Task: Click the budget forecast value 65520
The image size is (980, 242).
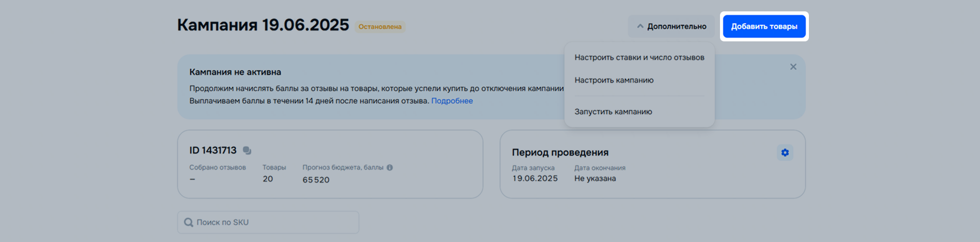Action: point(316,180)
